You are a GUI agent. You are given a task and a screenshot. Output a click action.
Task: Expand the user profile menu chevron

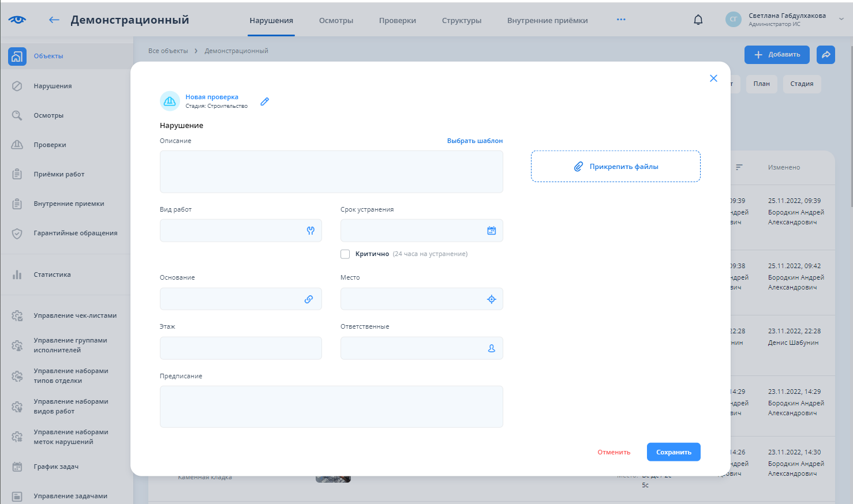click(x=841, y=20)
